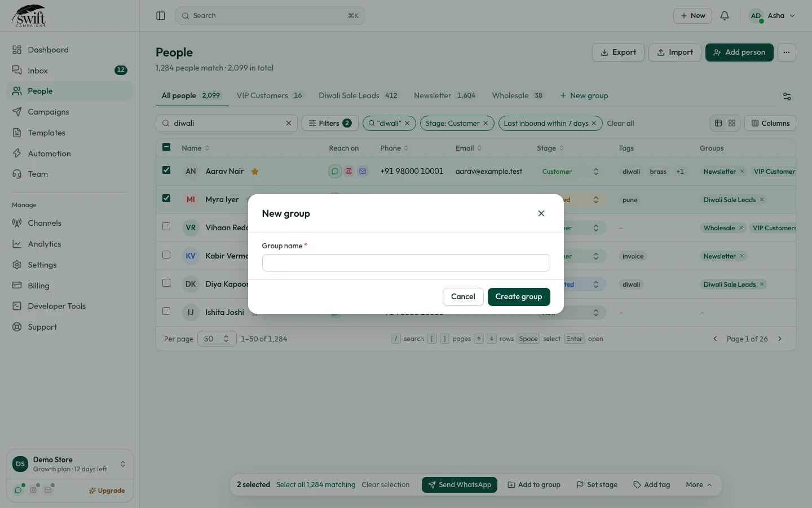Screen dimensions: 812x508
Task: Clear the diwali search text
Action: [x=289, y=123]
